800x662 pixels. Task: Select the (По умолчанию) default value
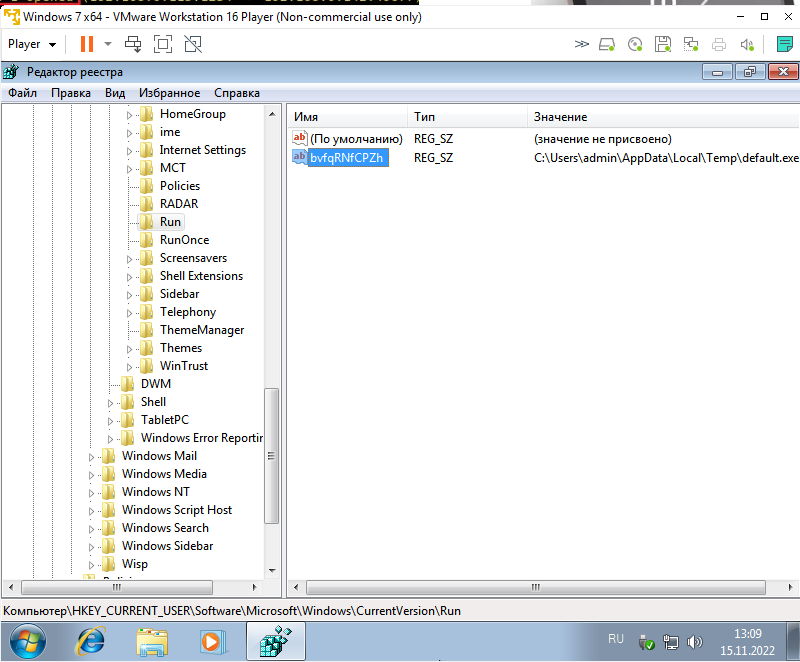(356, 139)
